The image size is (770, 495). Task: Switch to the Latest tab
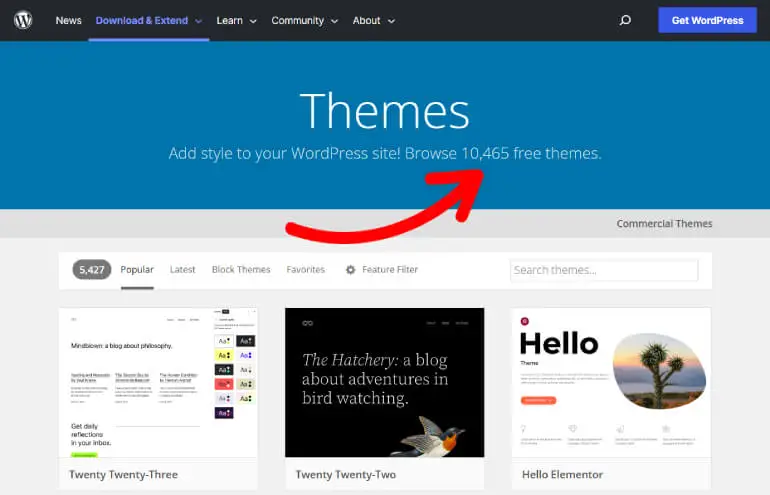[182, 270]
